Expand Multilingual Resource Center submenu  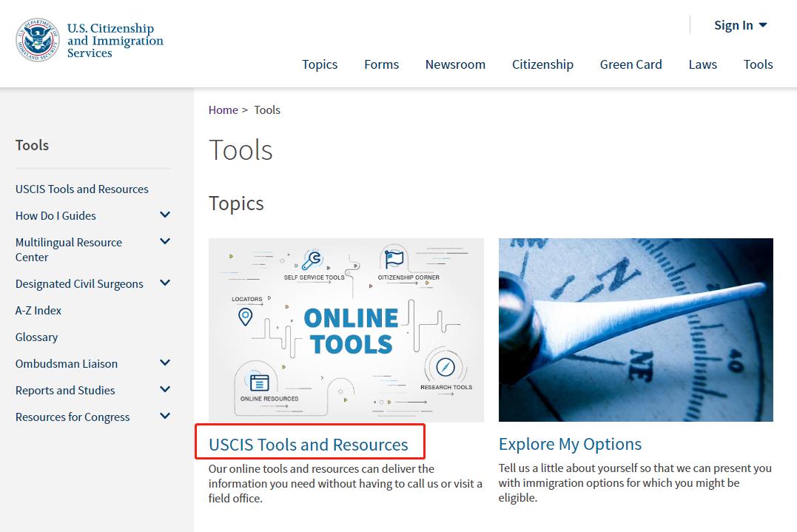coord(165,242)
